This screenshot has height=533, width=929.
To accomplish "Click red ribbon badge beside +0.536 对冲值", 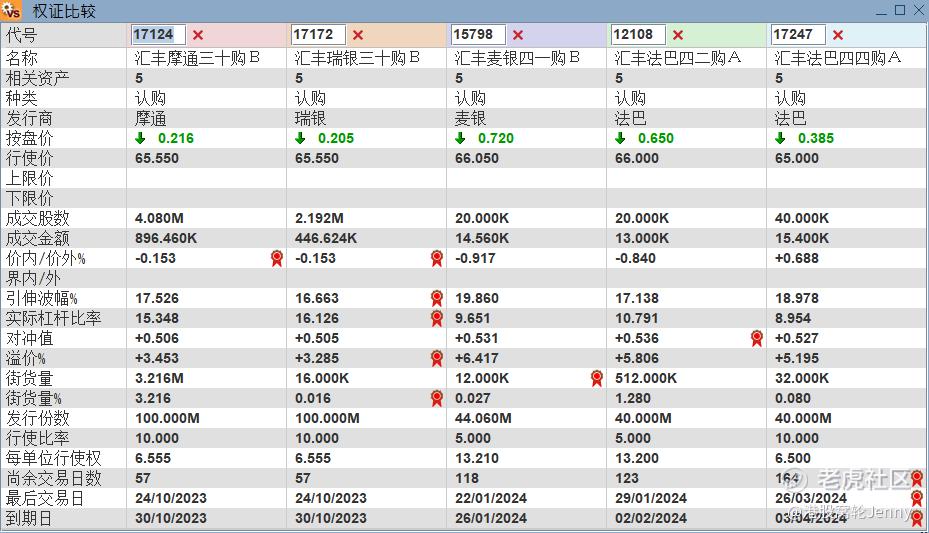I will coord(757,338).
